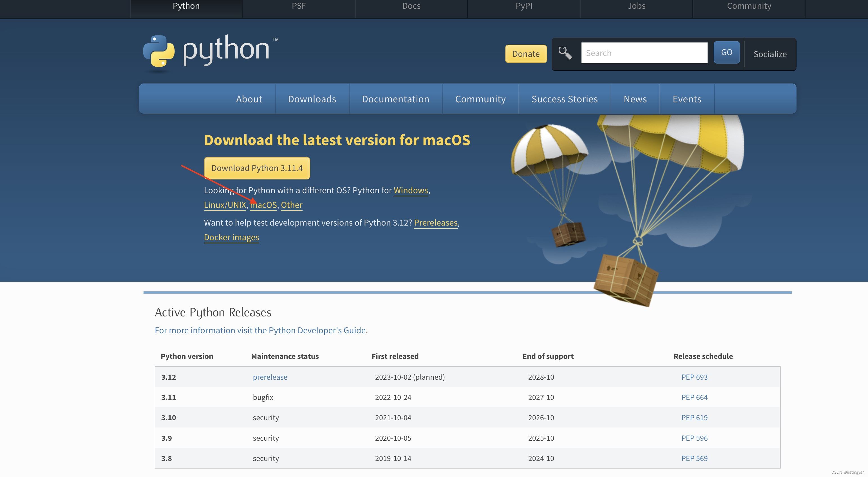Click the End of support column header
This screenshot has width=868, height=477.
tap(548, 356)
